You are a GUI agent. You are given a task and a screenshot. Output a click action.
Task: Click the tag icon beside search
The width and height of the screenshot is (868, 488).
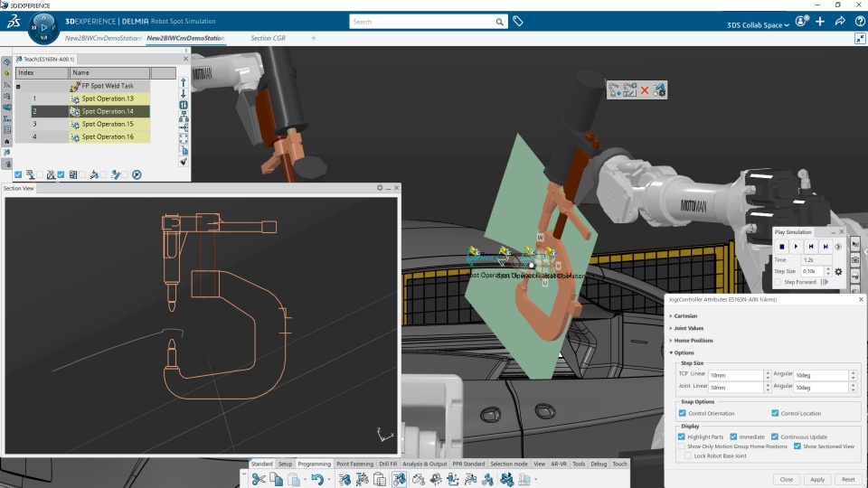point(517,22)
